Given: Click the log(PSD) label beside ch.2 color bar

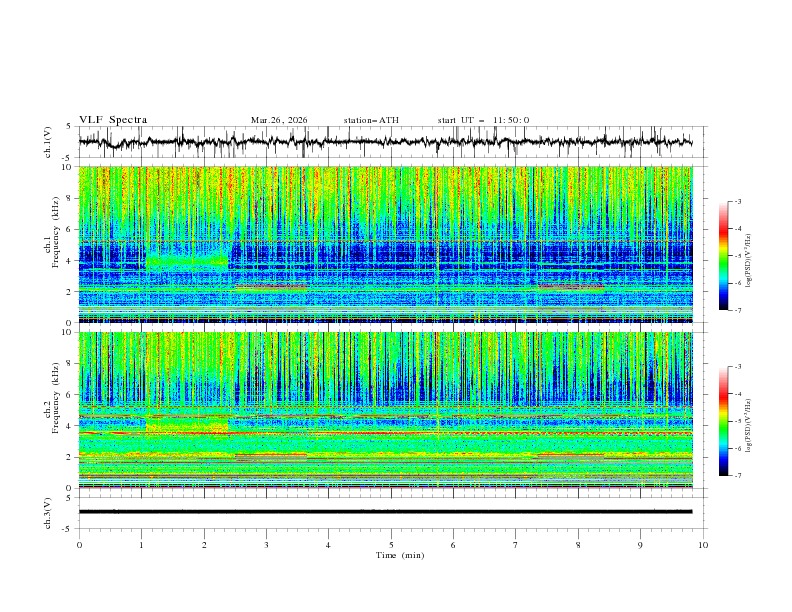Looking at the screenshot, I should tap(748, 425).
